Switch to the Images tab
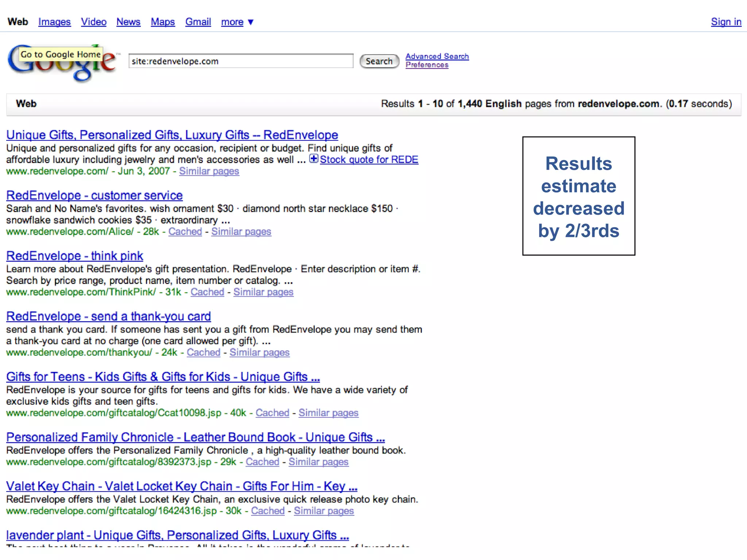This screenshot has width=747, height=560. click(54, 22)
